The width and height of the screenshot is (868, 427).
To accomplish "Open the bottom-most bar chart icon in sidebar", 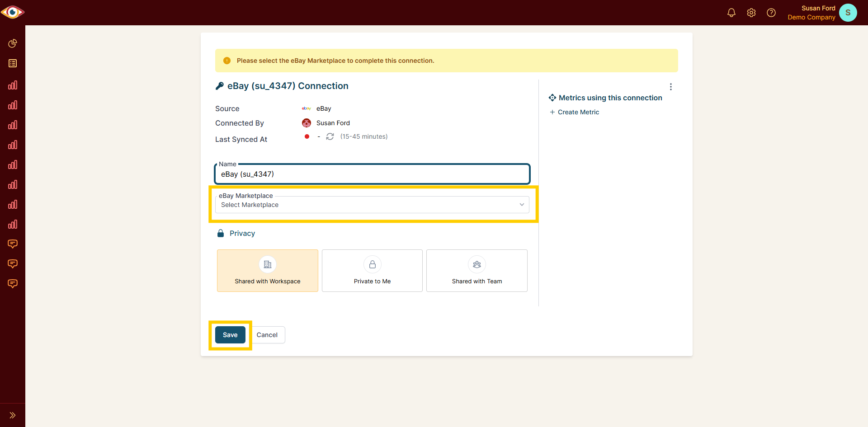I will click(x=13, y=224).
